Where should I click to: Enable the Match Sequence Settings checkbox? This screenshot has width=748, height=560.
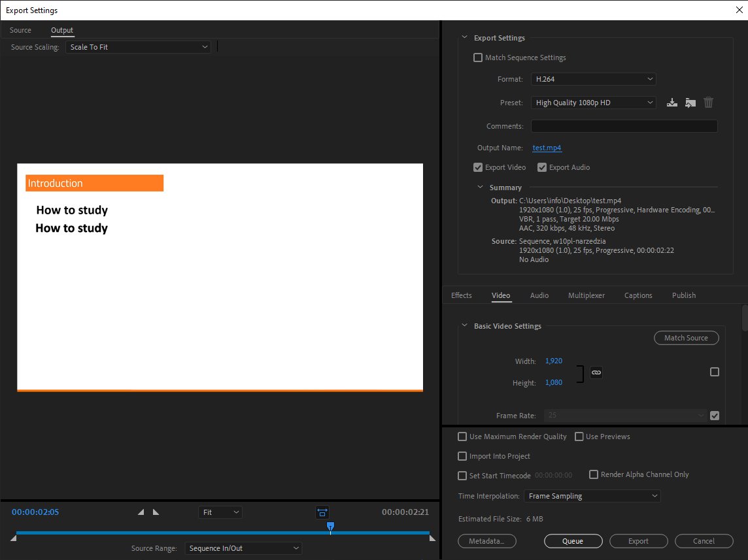[x=478, y=58]
